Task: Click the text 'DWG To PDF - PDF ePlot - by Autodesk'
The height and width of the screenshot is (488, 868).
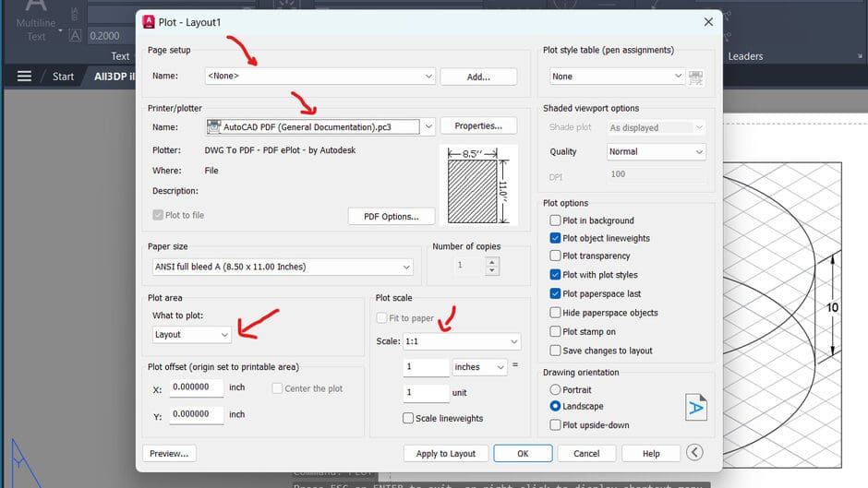Action: (280, 150)
